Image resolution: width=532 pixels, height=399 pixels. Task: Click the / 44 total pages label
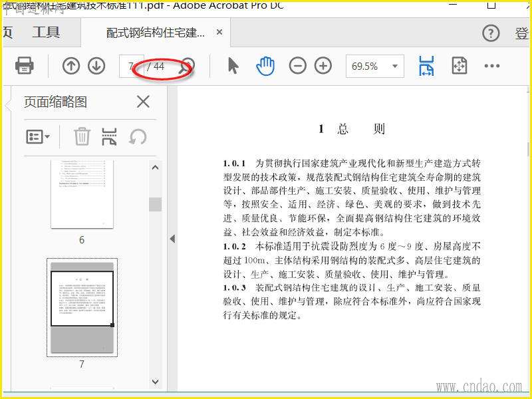156,66
